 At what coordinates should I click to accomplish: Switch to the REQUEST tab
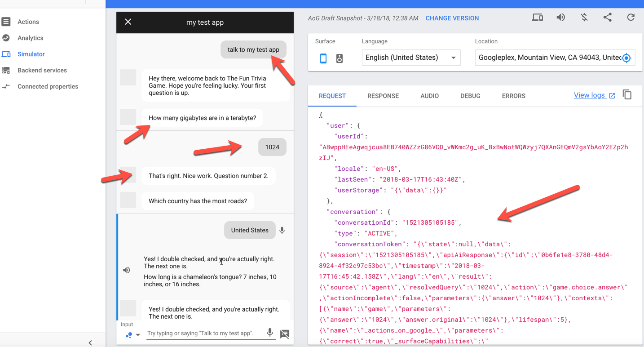332,96
